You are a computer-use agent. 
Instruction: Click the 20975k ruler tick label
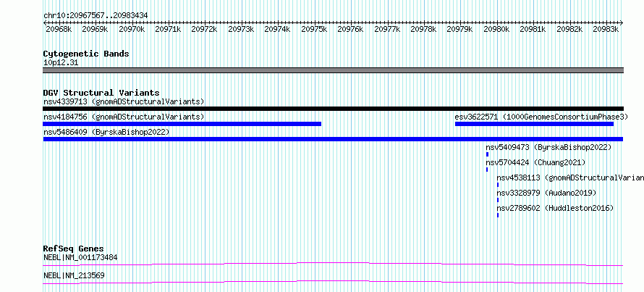[314, 29]
